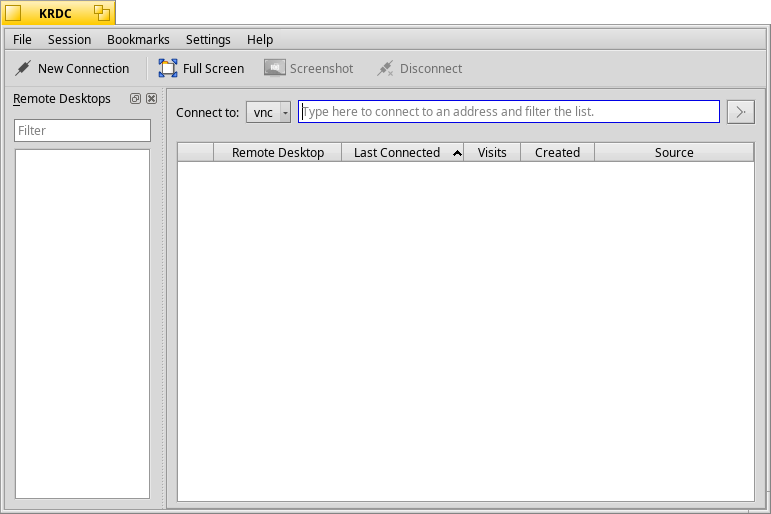Image resolution: width=771 pixels, height=514 pixels.
Task: Click the New Connection toolbar button
Action: point(72,68)
